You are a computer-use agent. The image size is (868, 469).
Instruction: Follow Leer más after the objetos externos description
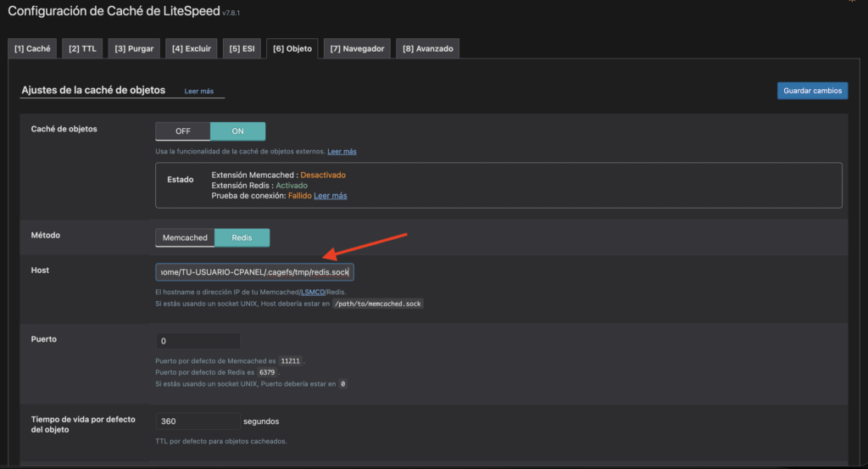[x=342, y=152]
